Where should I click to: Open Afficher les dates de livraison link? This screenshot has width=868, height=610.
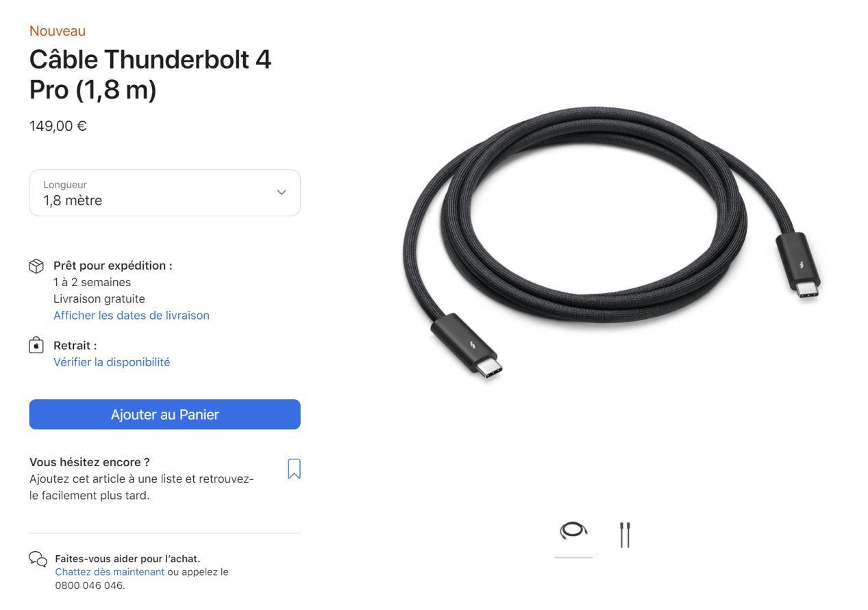tap(132, 316)
